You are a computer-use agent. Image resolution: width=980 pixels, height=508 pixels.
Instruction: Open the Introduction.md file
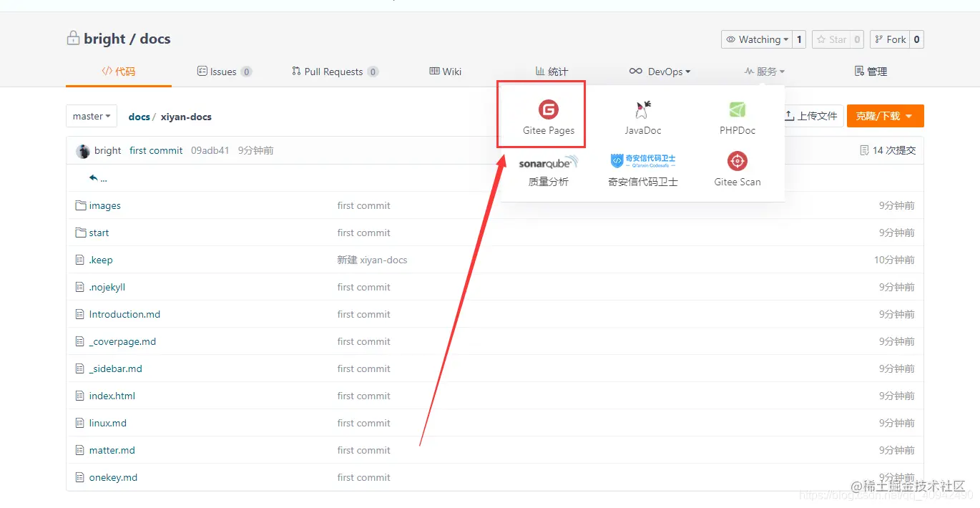[x=124, y=314]
